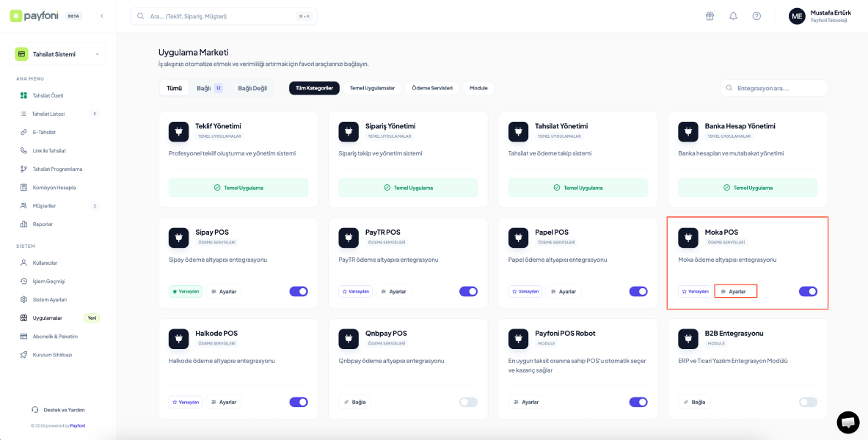Click the help question mark icon
868x440 pixels.
point(756,16)
